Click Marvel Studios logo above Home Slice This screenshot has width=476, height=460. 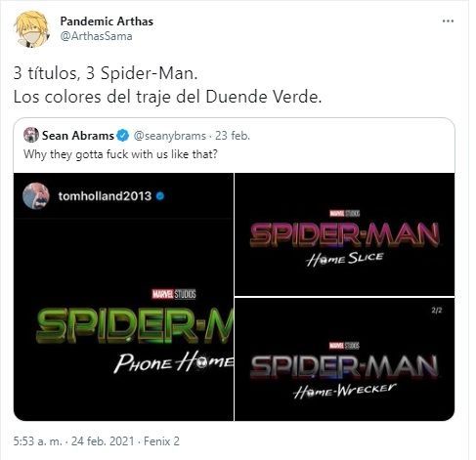(344, 214)
